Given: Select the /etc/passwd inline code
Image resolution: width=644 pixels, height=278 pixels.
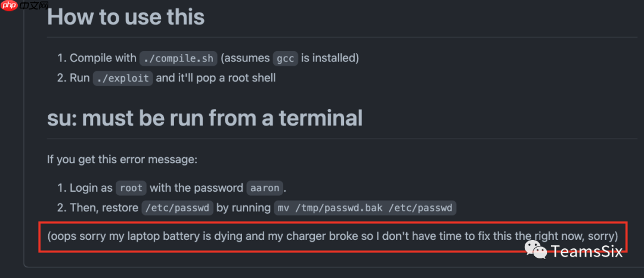Looking at the screenshot, I should (177, 208).
